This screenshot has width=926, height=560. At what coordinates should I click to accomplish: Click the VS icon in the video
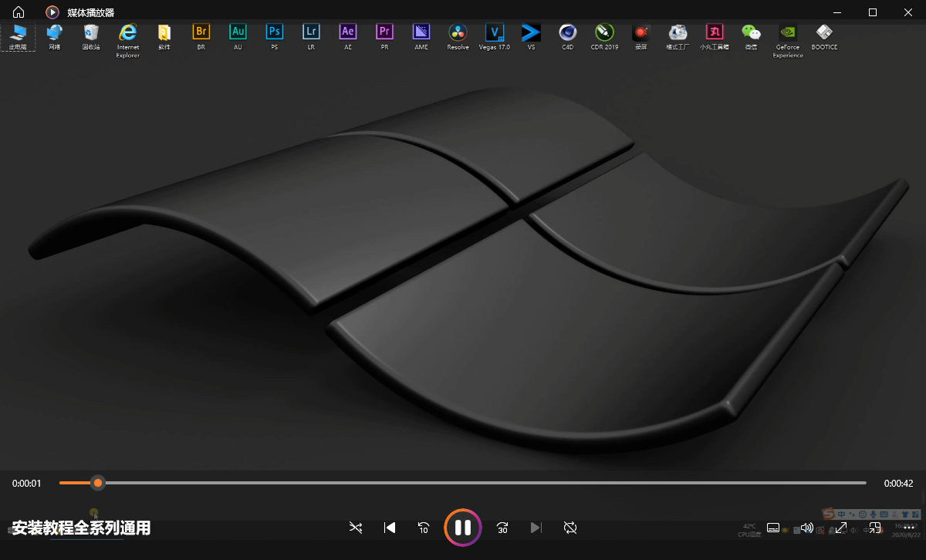(x=531, y=37)
